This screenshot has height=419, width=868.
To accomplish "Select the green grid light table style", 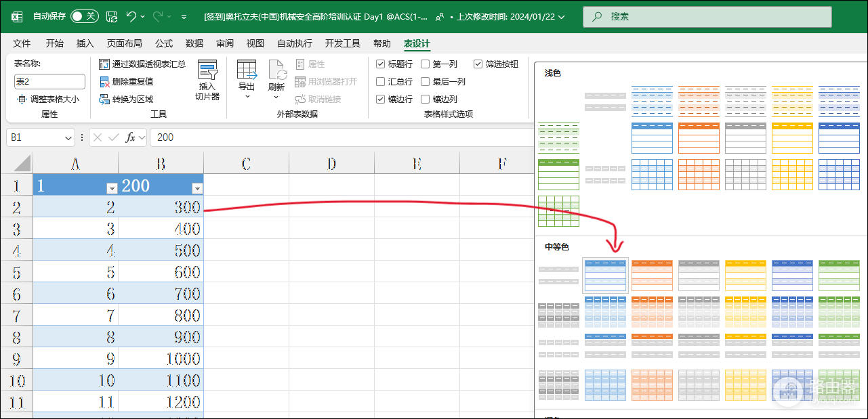I will 558,211.
